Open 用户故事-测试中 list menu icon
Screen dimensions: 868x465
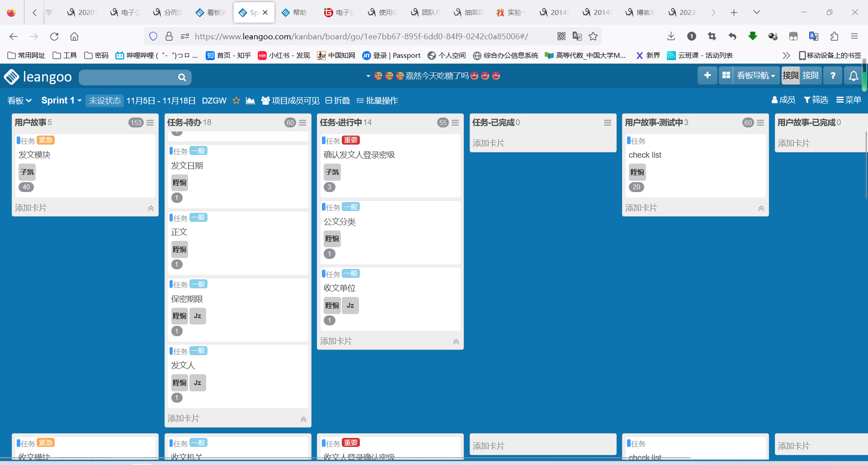click(760, 122)
